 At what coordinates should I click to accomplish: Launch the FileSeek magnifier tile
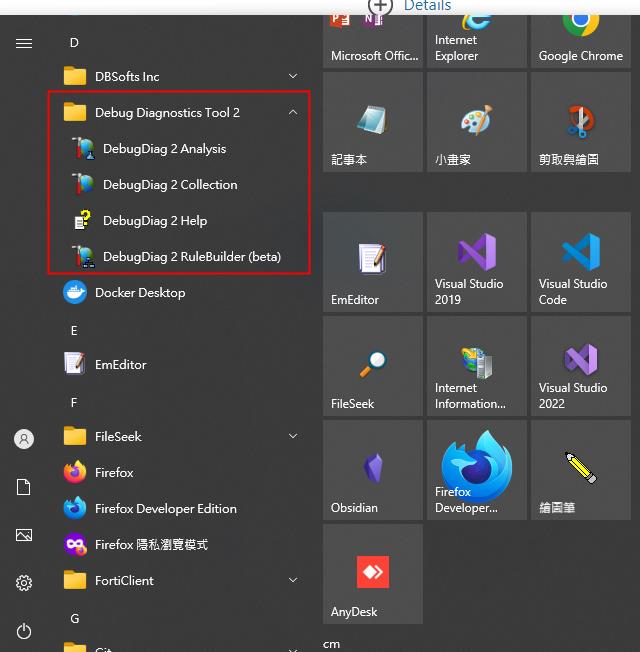pos(373,366)
